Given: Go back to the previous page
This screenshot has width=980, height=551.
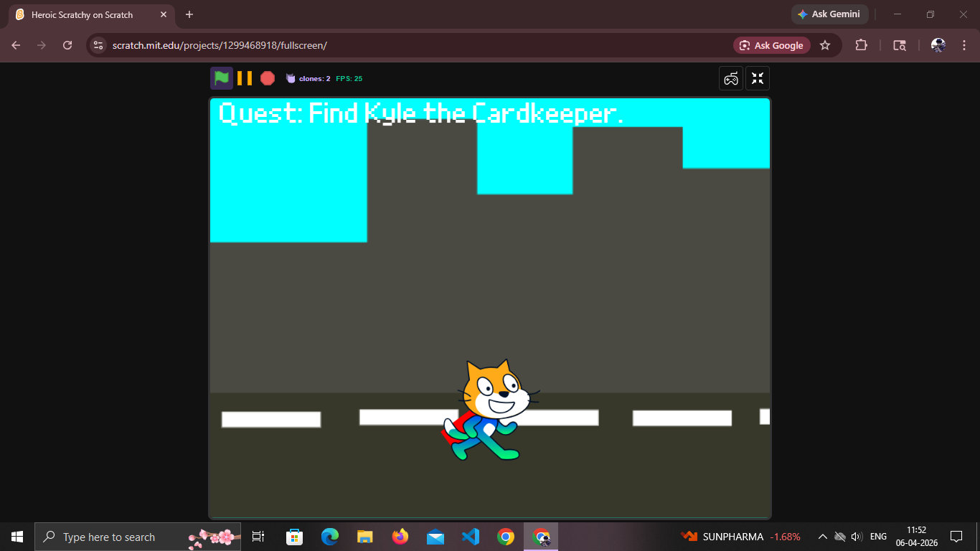Looking at the screenshot, I should point(16,45).
